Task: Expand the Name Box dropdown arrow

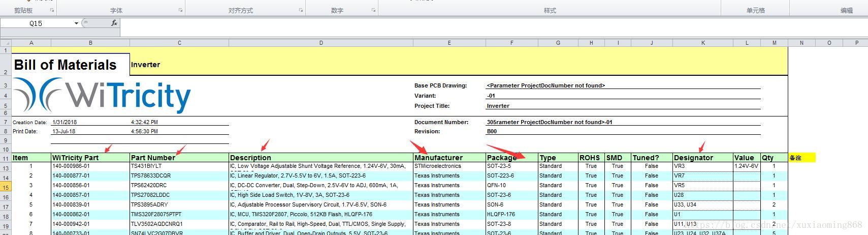Action: (x=76, y=23)
